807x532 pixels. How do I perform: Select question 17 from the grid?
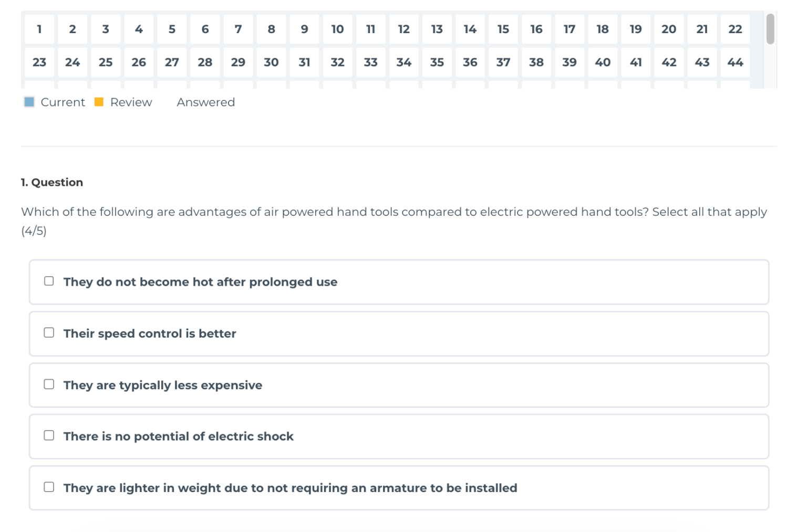coord(570,29)
